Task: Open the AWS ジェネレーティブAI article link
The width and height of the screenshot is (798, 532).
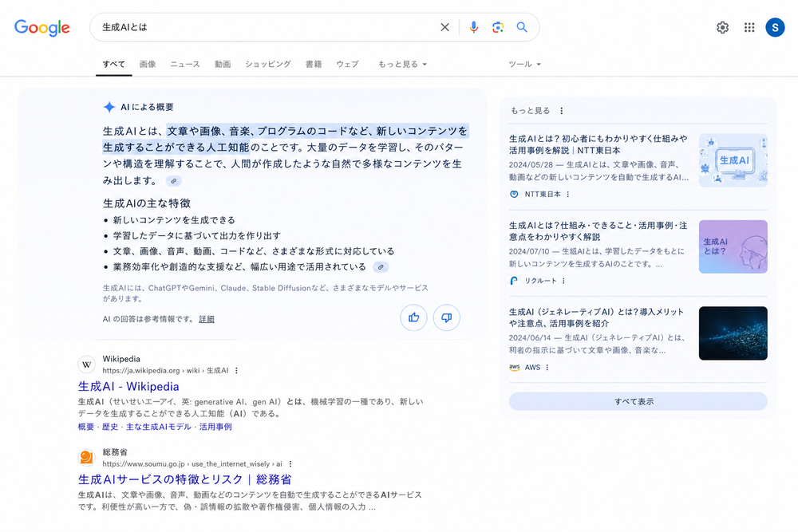Action: (596, 317)
